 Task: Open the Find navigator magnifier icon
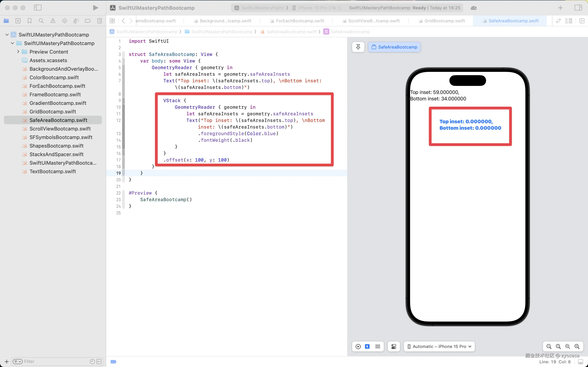[x=41, y=21]
